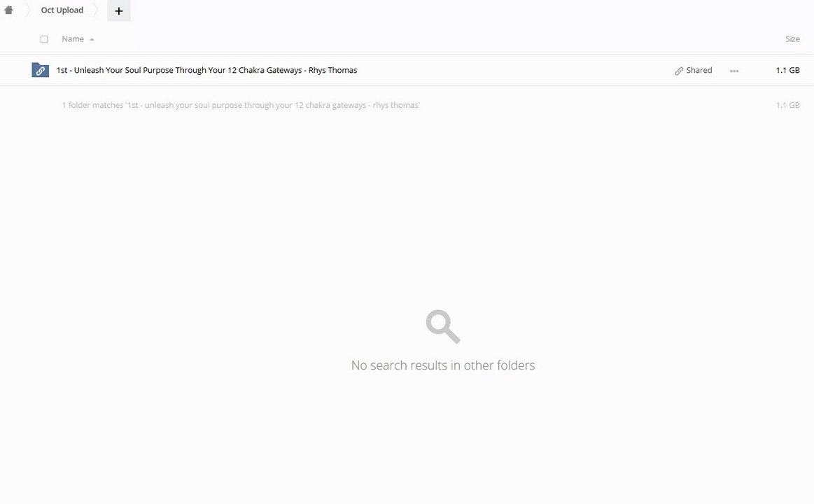The height and width of the screenshot is (504, 814).
Task: Click the breadcrumb chevron after Oct Upload
Action: coord(96,10)
